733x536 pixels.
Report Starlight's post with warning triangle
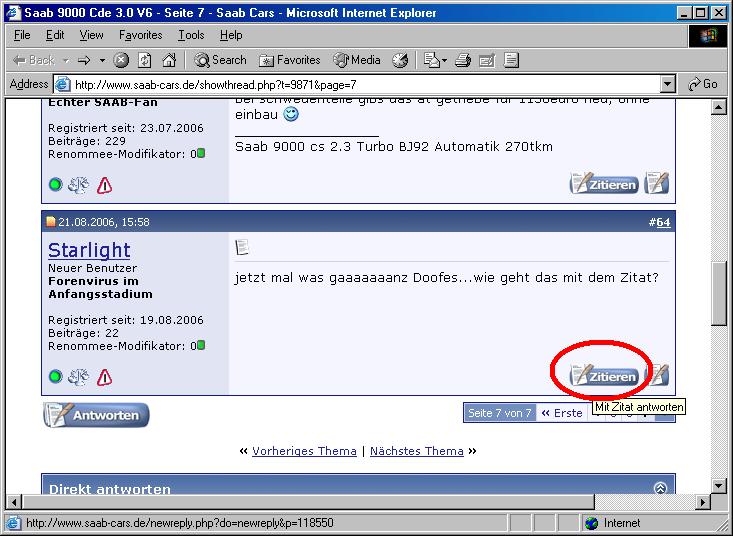(x=104, y=377)
